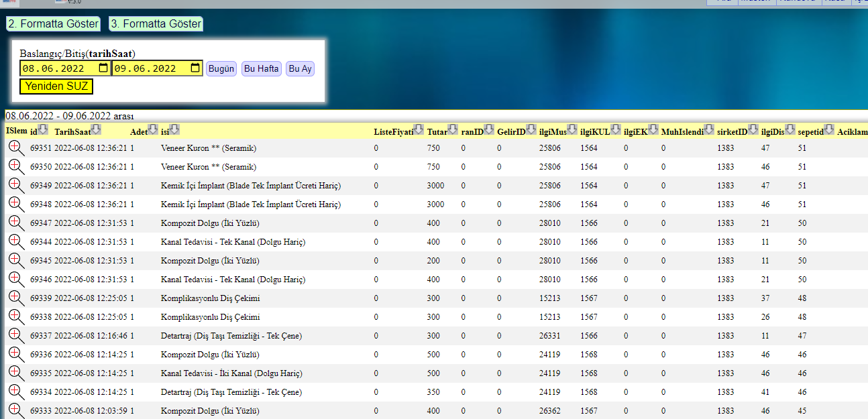Viewport: 868px width, 419px height.
Task: Select 'Kanal Tedavisi - Tek Kanal' in row 69344
Action: click(208, 241)
